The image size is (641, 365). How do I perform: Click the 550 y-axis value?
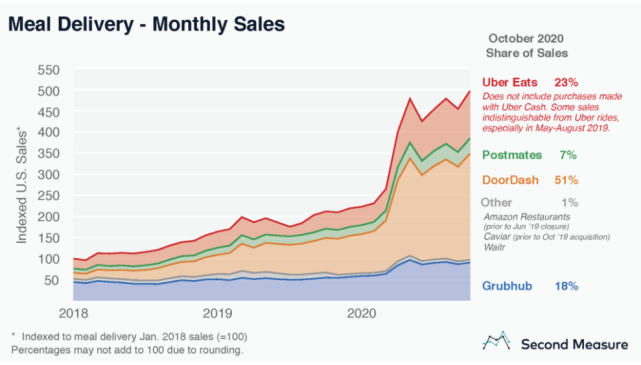tap(49, 70)
